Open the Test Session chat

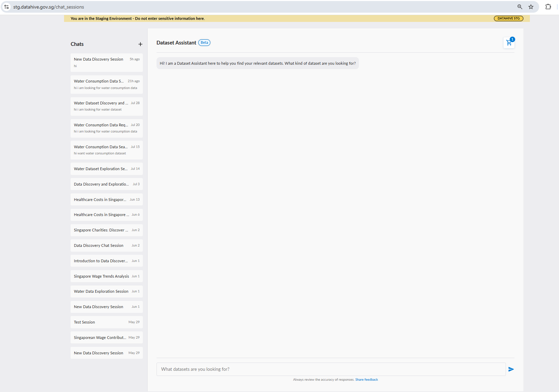(x=107, y=322)
